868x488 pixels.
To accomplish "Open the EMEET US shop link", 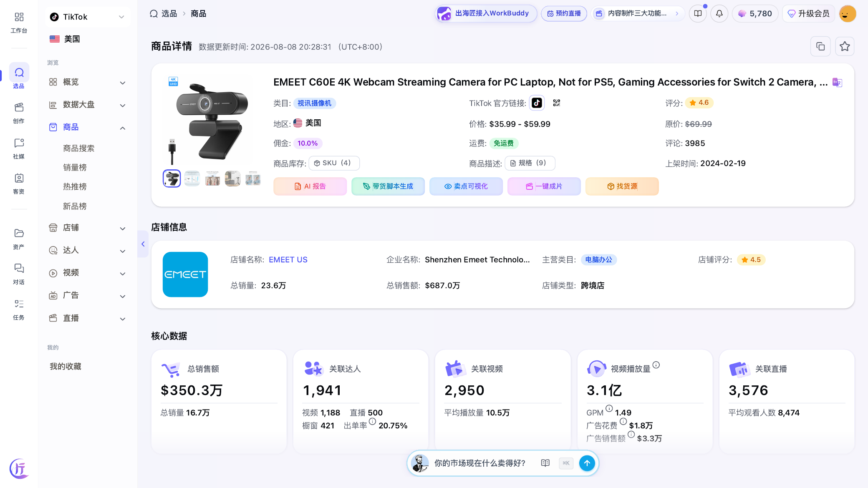I will pos(288,260).
